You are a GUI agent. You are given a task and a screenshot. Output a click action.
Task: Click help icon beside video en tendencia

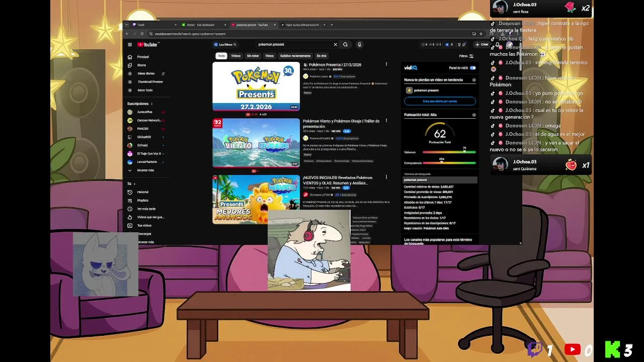click(x=474, y=80)
